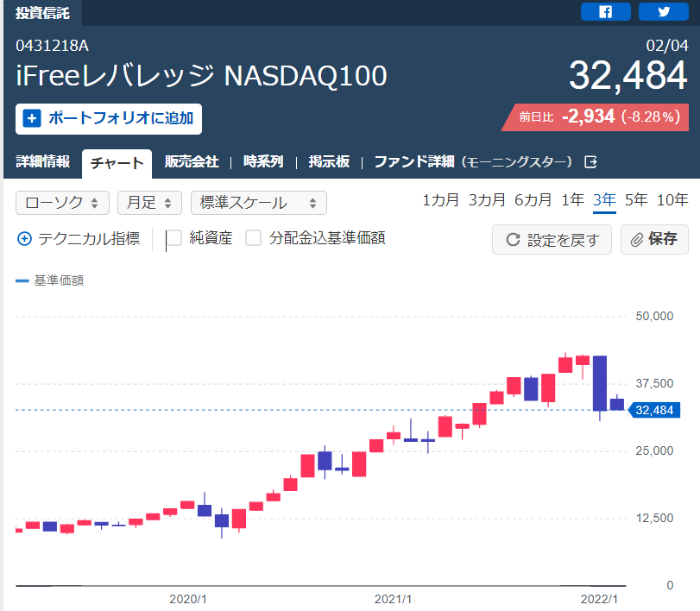This screenshot has width=700, height=611.
Task: Click the plus circle icon next to テクニカル指標
Action: click(24, 239)
